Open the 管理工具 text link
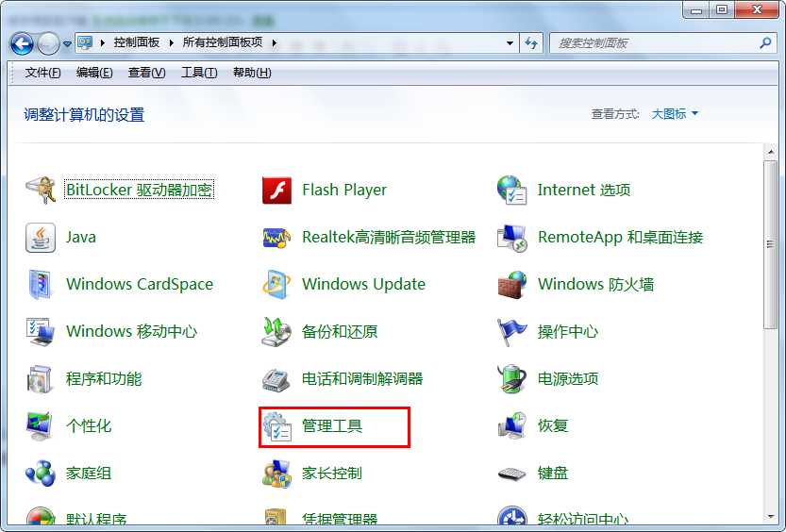 [332, 426]
